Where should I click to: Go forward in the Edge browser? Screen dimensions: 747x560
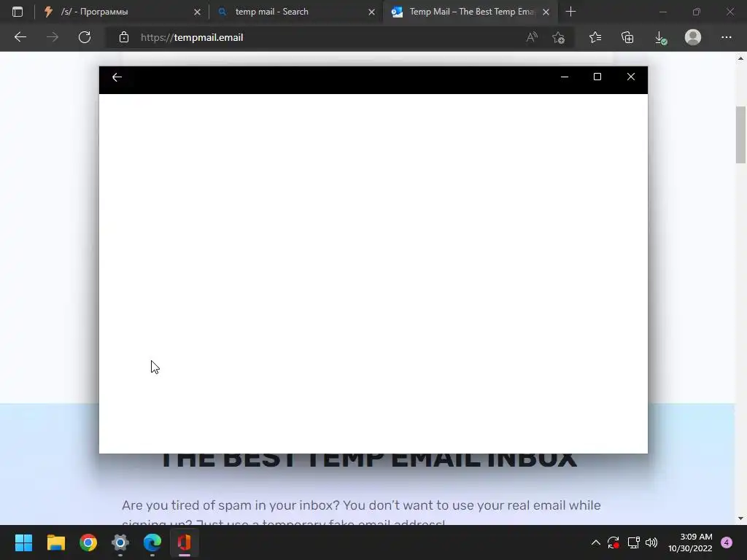pyautogui.click(x=53, y=37)
